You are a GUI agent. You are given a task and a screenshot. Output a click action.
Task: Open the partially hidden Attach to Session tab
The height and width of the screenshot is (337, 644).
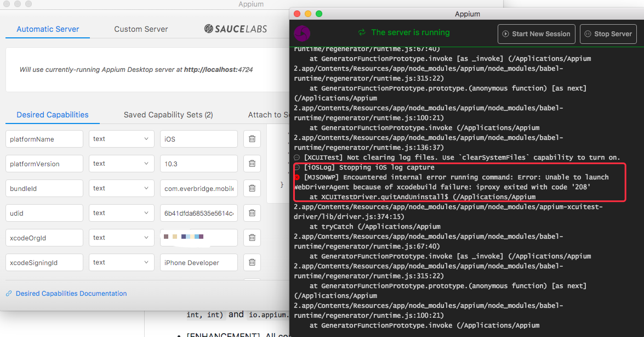click(268, 115)
